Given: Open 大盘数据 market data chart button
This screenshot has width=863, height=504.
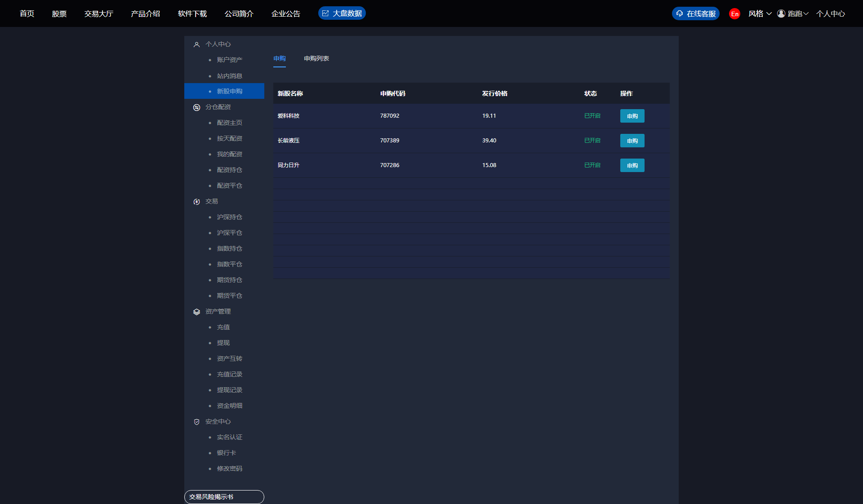Looking at the screenshot, I should coord(342,13).
